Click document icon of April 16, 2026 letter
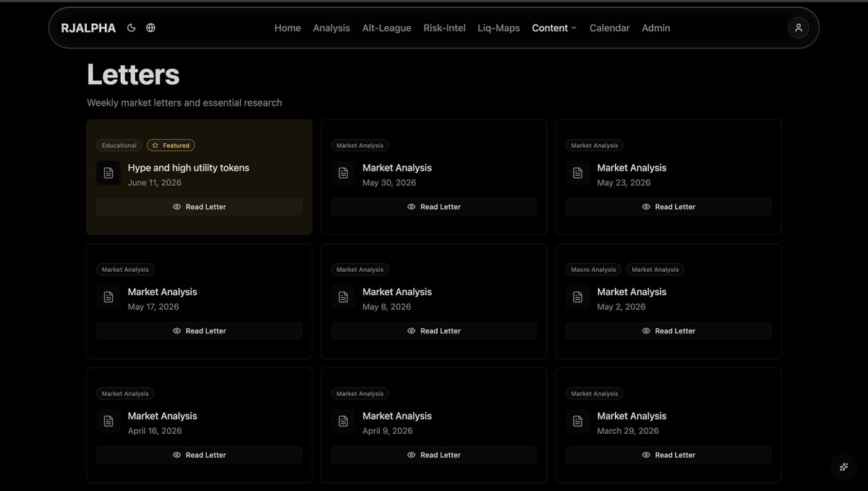 coord(109,421)
